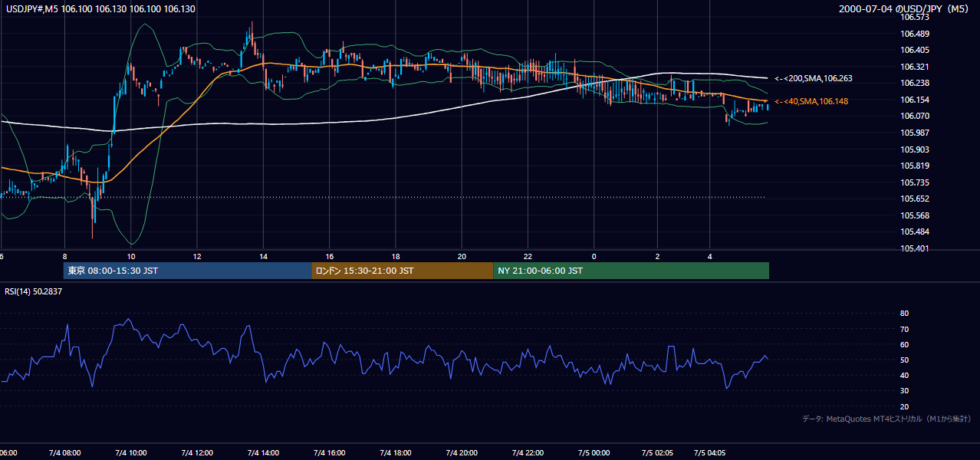Click price axis value 105.652
Viewport: 980px width, 460px height.
coord(914,199)
